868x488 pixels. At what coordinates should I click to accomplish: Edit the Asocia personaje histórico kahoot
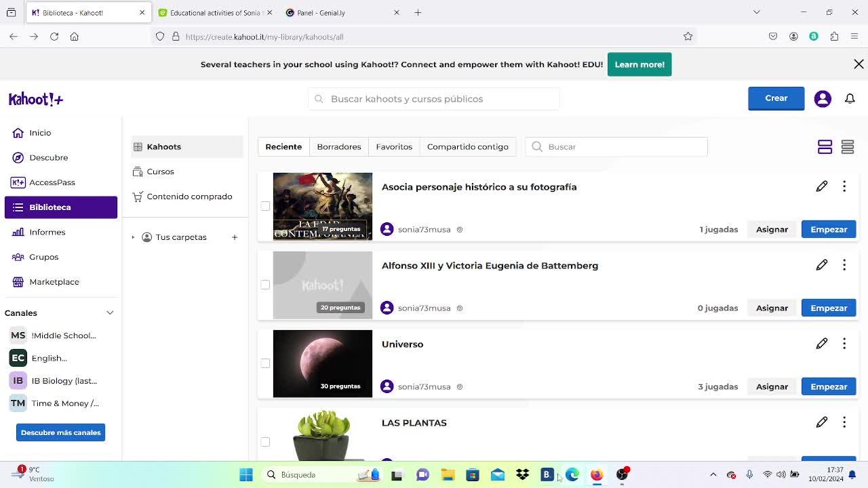(x=822, y=186)
